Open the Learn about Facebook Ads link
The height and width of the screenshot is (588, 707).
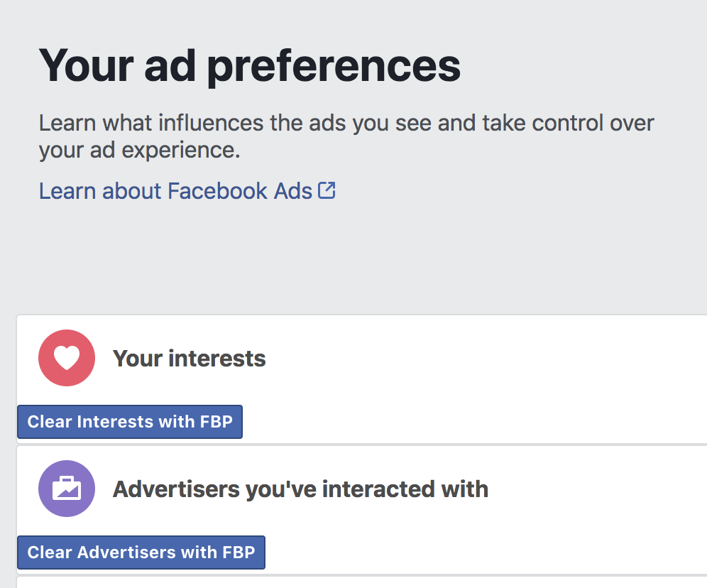point(187,191)
